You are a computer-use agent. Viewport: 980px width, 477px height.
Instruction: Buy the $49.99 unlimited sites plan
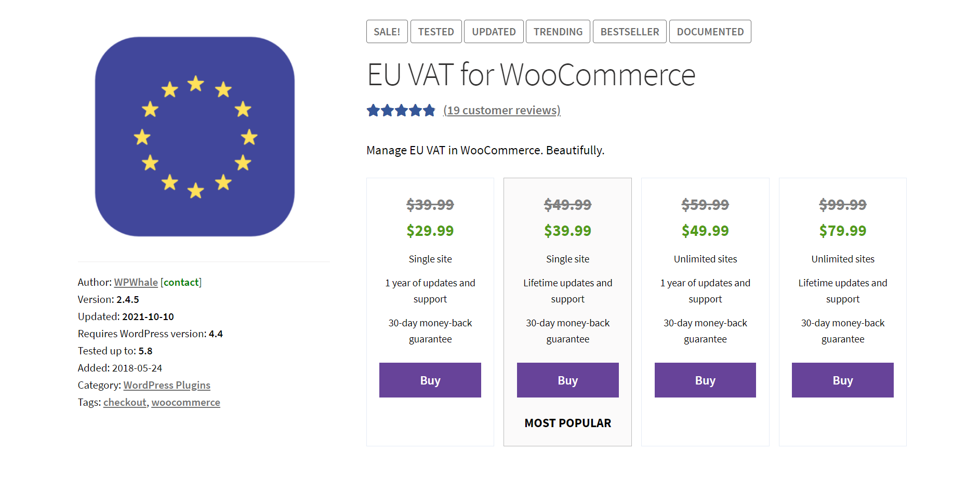(x=705, y=380)
